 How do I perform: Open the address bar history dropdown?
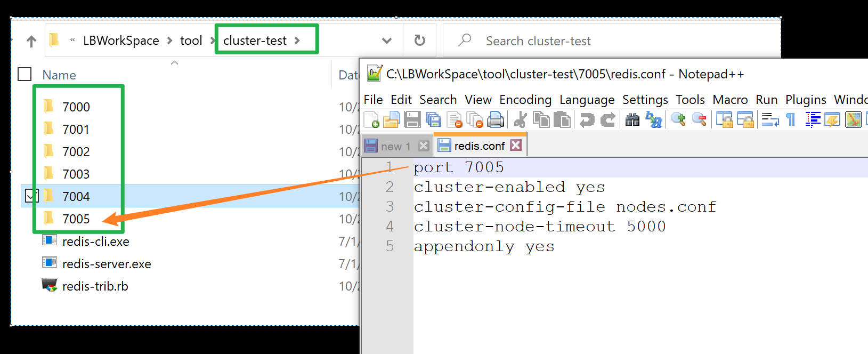[x=387, y=41]
